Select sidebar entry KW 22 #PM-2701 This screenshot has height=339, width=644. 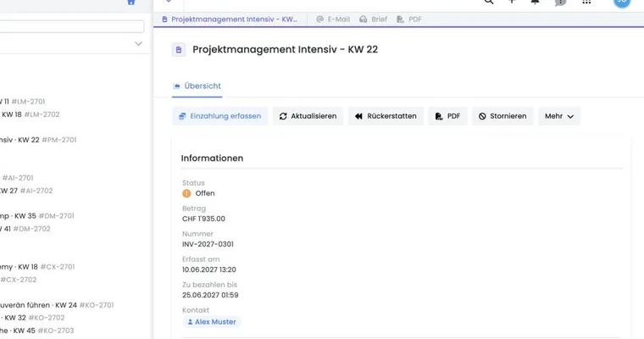38,140
